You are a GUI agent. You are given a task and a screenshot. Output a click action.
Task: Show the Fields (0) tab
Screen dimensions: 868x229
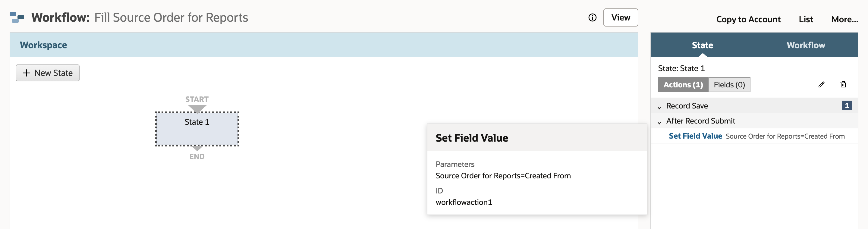(x=729, y=85)
